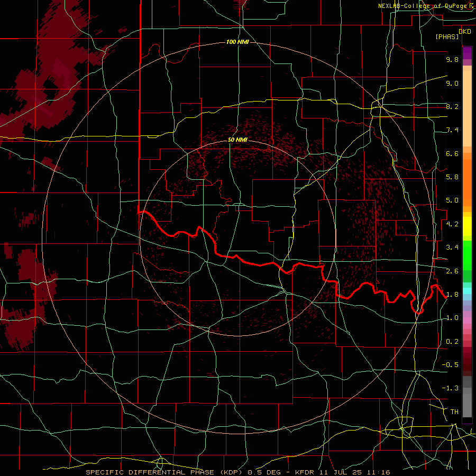Image resolution: width=476 pixels, height=476 pixels.
Task: Click the TH threshold label
Action: click(x=454, y=412)
